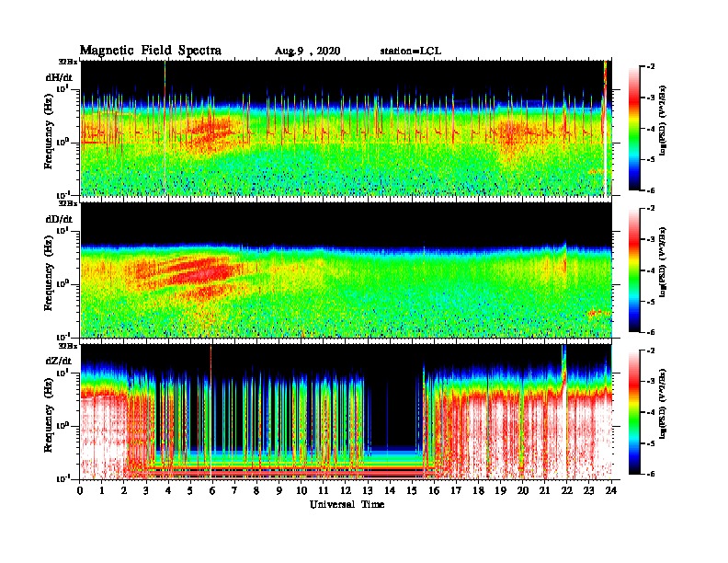Click the 32Hz label atop dZ/dt panel
Viewport: 728px width, 563px height.
coord(68,346)
